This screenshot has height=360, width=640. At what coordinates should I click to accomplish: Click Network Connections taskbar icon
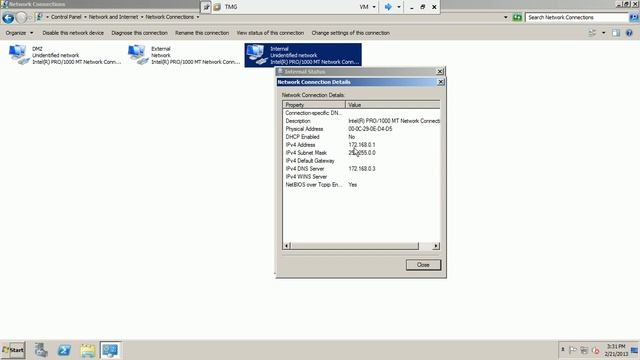110,350
